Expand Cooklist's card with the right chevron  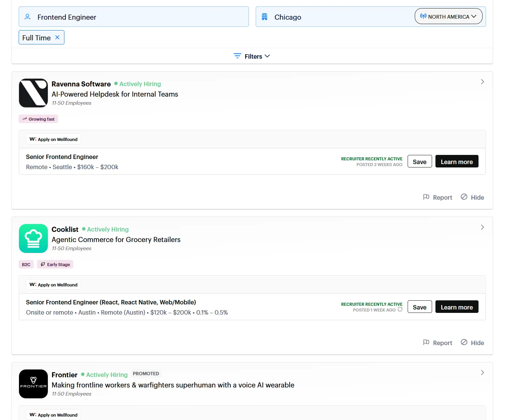(482, 227)
